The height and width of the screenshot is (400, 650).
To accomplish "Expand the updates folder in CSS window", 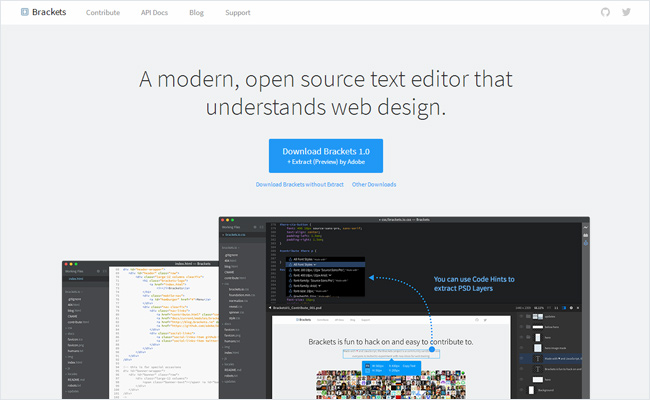I will tap(229, 381).
